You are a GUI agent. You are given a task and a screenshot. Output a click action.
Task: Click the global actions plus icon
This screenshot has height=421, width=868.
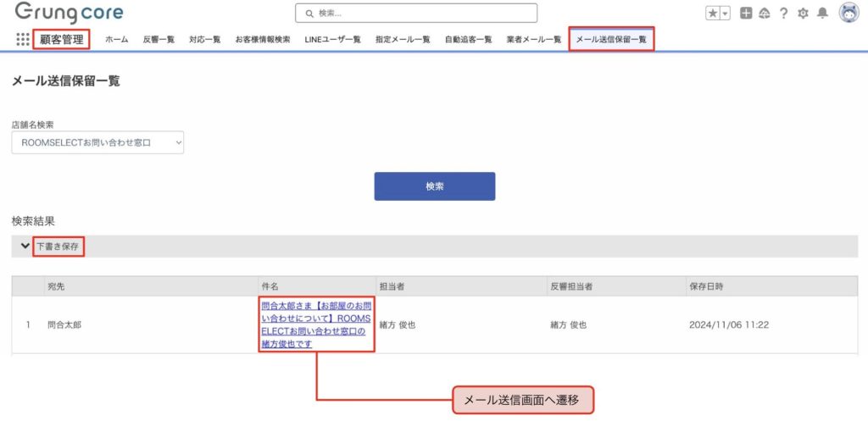pos(746,13)
